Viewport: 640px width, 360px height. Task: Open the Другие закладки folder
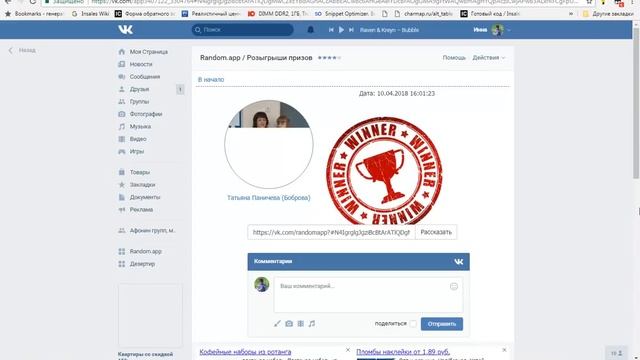tap(608, 13)
